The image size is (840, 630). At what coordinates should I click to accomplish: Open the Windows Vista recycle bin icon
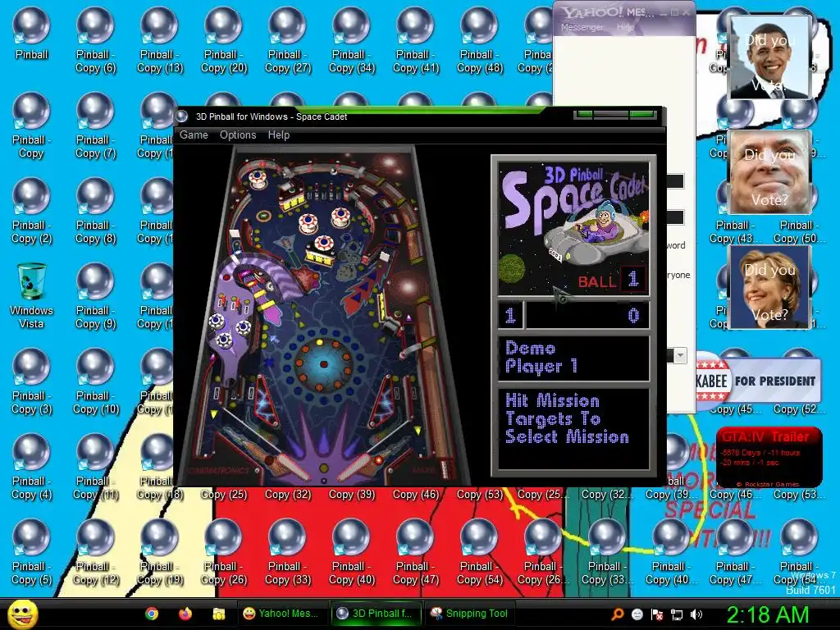[x=31, y=295]
